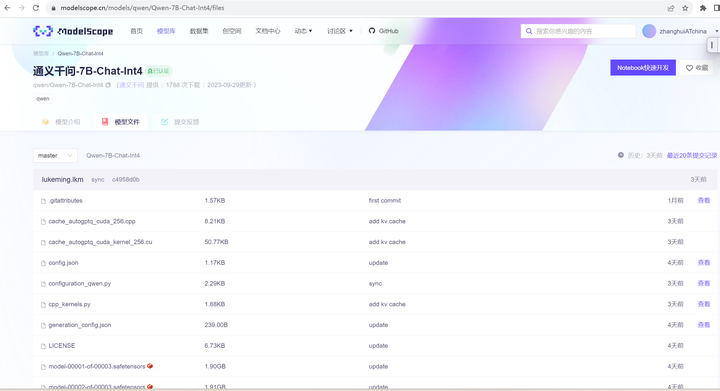Click Qwen-7B-Chat-Int4 path next to branch
Screen dimensions: 720x391
113,156
